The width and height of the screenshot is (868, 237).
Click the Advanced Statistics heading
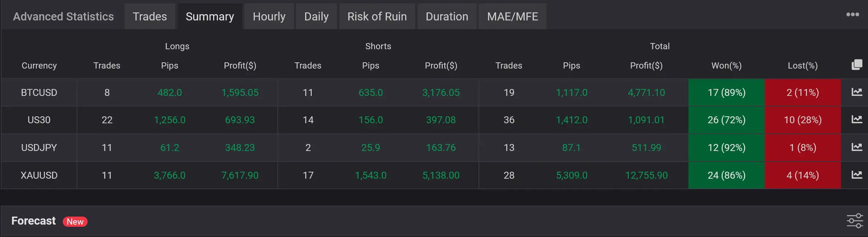(x=63, y=16)
